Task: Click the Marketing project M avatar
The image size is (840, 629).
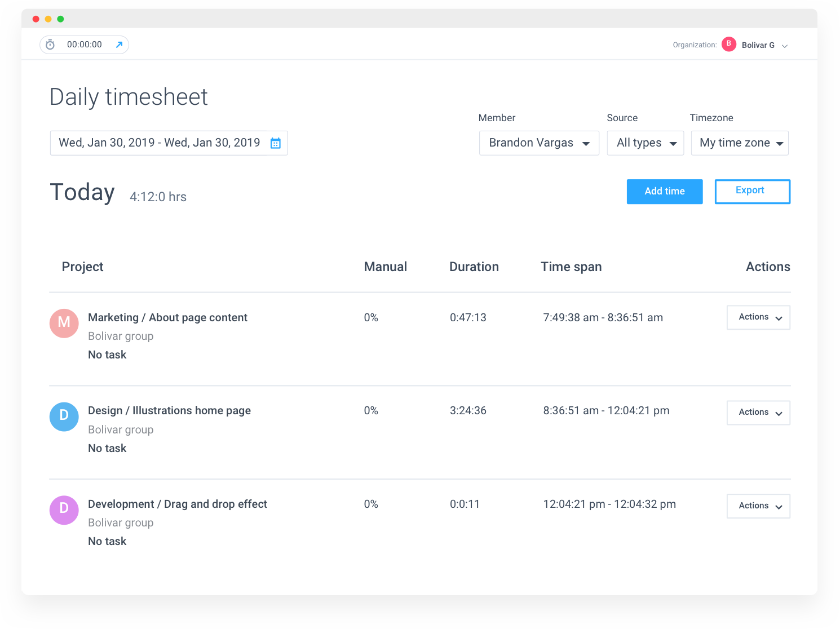Action: [64, 324]
